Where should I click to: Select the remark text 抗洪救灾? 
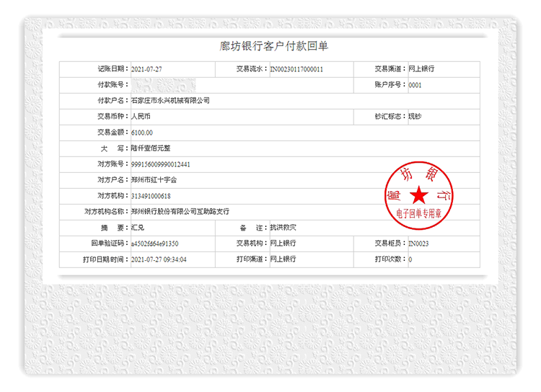click(283, 227)
